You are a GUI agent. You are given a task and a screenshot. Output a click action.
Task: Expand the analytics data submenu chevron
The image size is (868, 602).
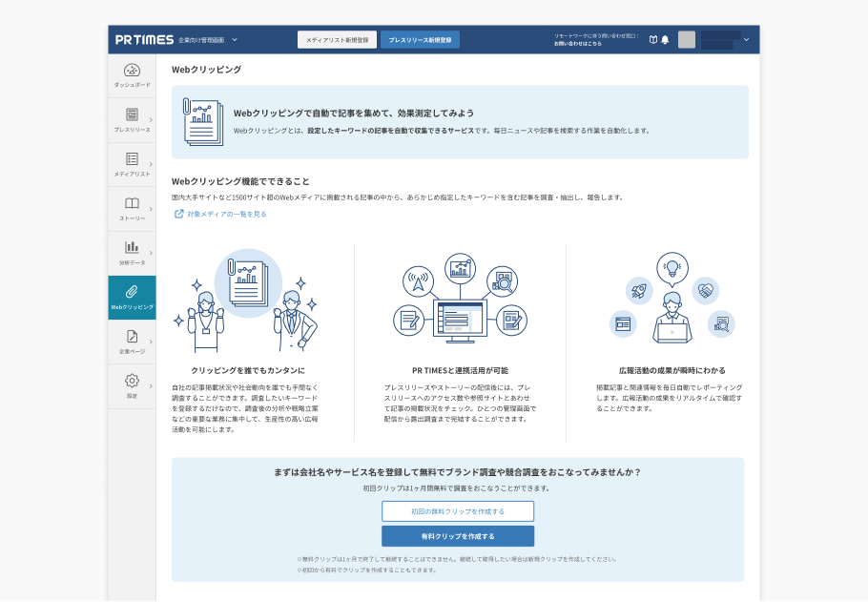[151, 253]
